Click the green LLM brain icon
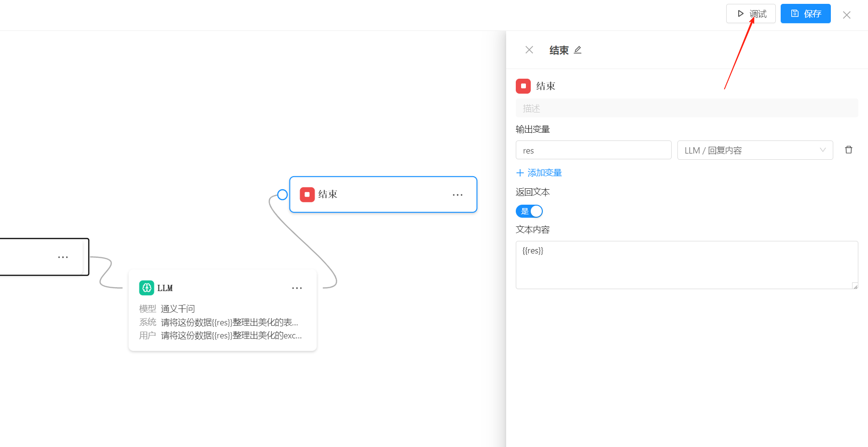The image size is (868, 447). [x=147, y=288]
